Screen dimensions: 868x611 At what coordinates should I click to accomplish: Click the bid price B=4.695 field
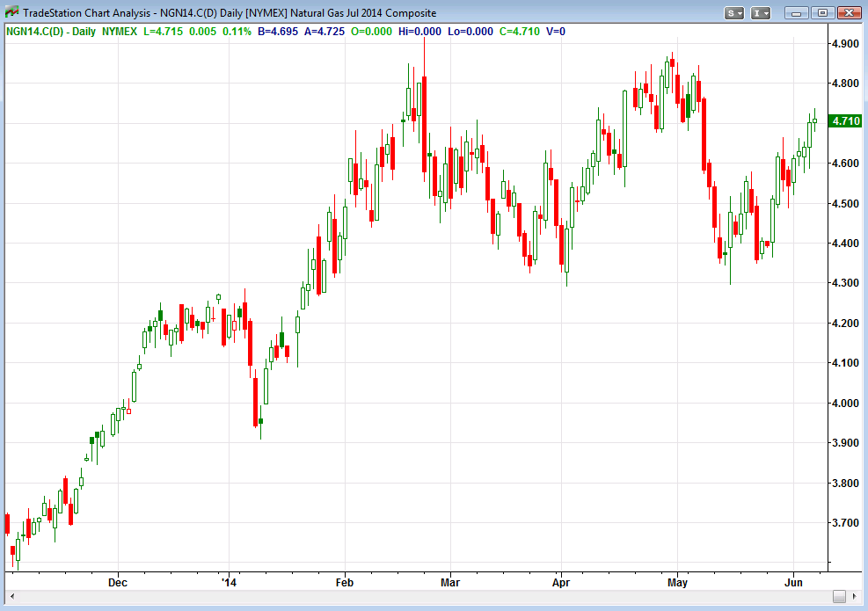click(277, 30)
